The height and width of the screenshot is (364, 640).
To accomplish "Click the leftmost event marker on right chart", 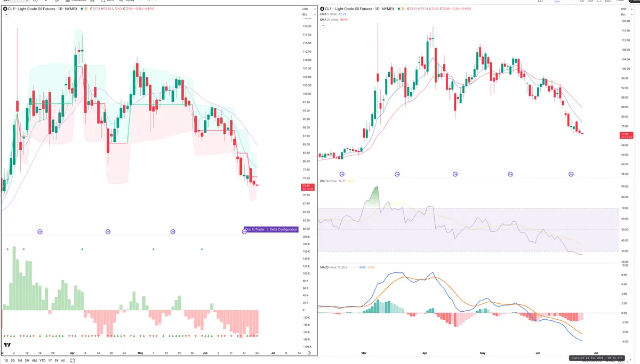I will click(x=341, y=174).
